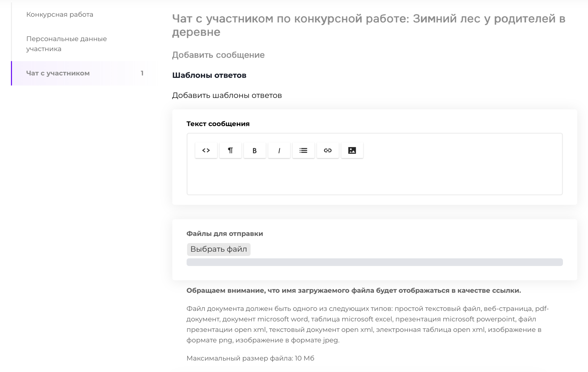This screenshot has width=588, height=372.
Task: Open the Конкурсная работа section
Action: tap(60, 14)
